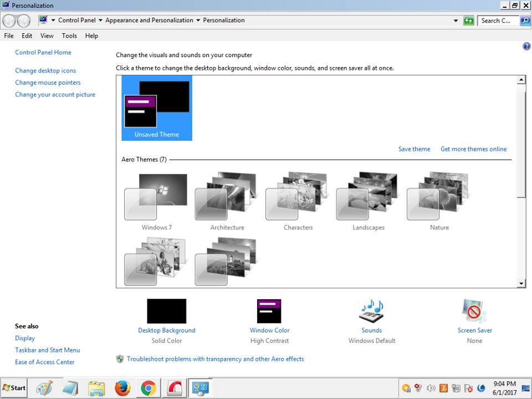Open Windows Explorer from taskbar
The image size is (532, 399).
pos(96,388)
